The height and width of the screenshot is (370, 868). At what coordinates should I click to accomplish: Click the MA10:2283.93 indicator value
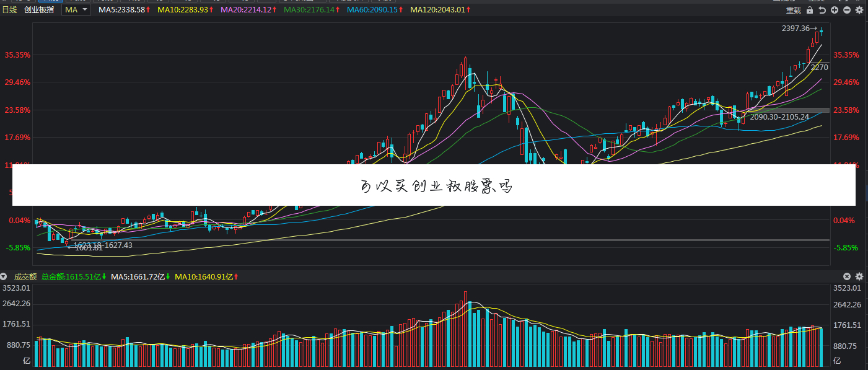(183, 10)
